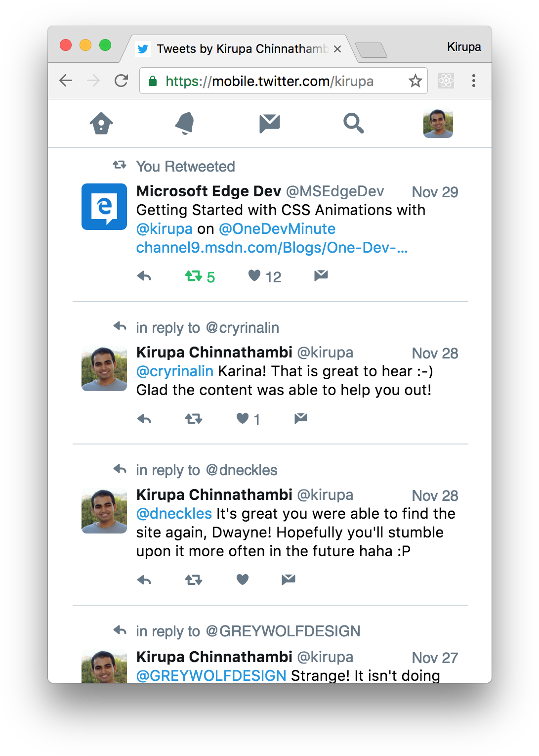Open a new browser tab
The height and width of the screenshot is (756, 539).
coord(371,50)
